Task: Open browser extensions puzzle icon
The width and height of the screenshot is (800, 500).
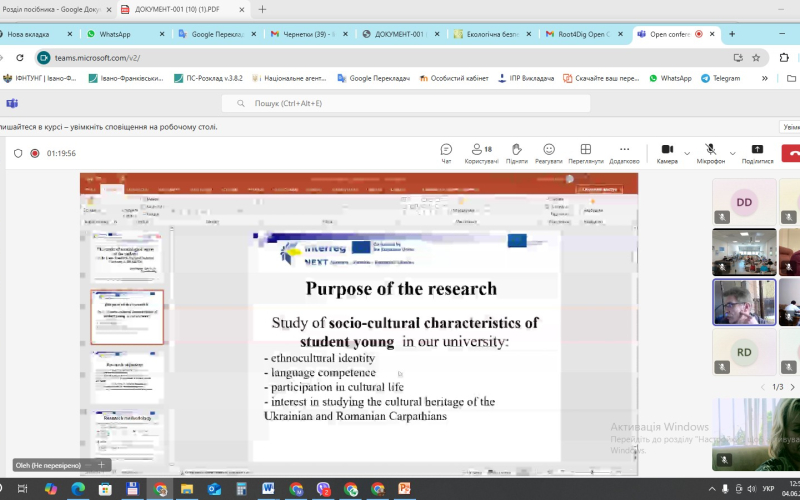Action: 784,58
